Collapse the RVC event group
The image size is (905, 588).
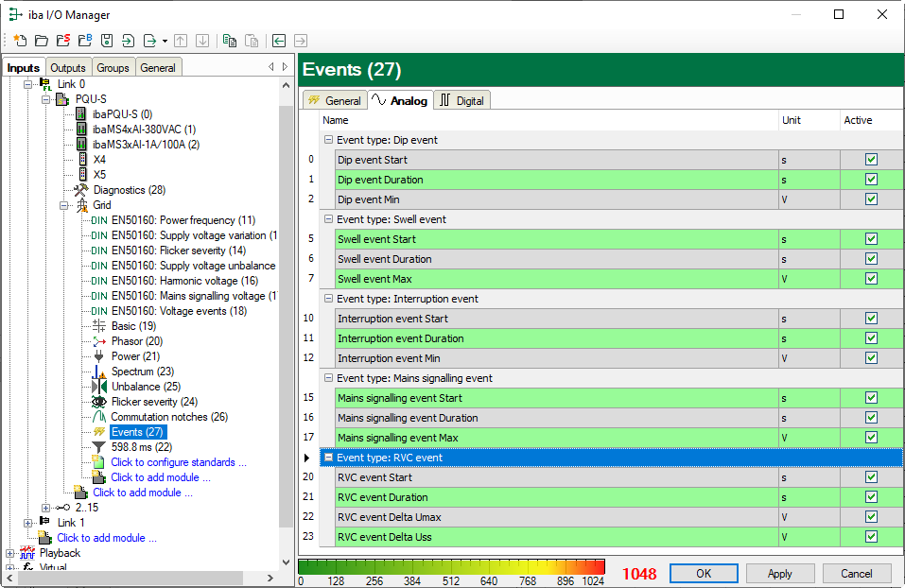tap(328, 457)
